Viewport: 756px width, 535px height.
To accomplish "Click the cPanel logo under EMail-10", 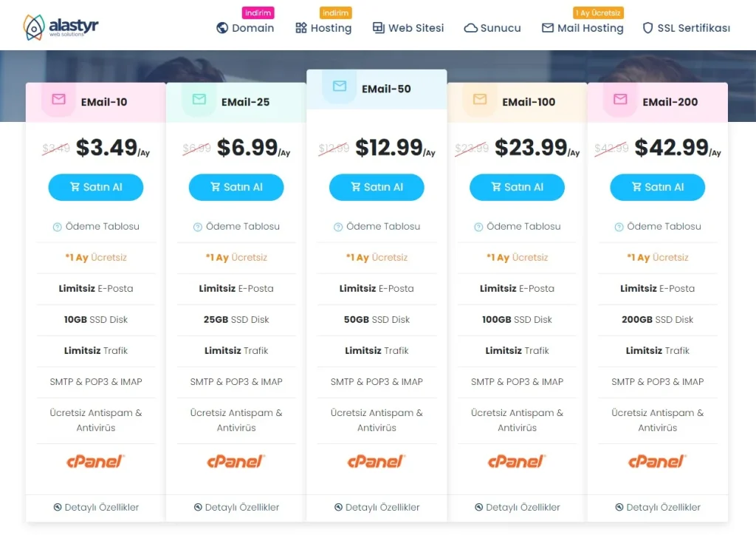I will [95, 462].
